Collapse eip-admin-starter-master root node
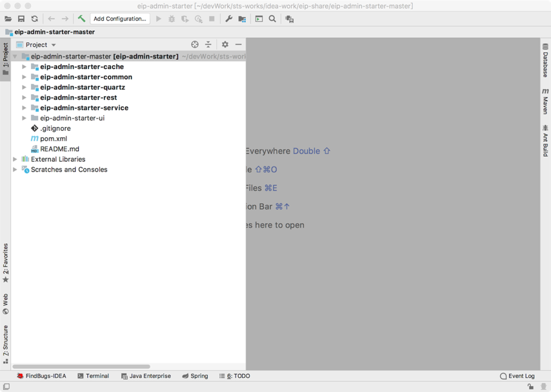The height and width of the screenshot is (392, 551). (15, 56)
